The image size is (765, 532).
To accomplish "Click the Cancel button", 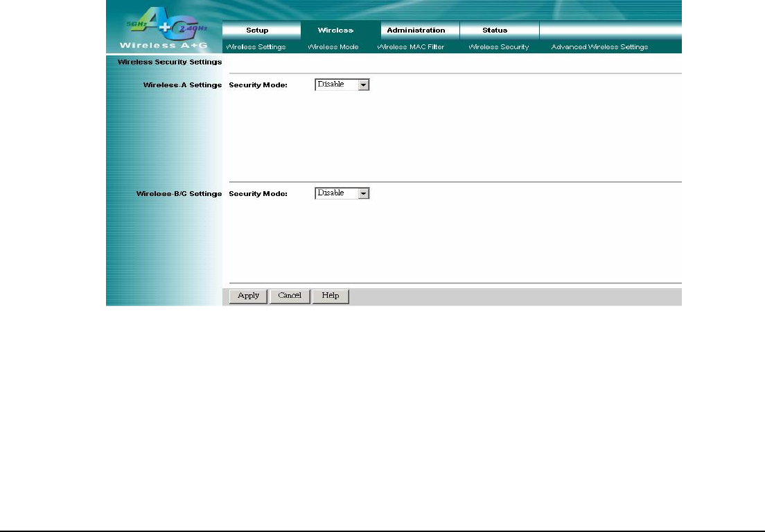I will [290, 296].
